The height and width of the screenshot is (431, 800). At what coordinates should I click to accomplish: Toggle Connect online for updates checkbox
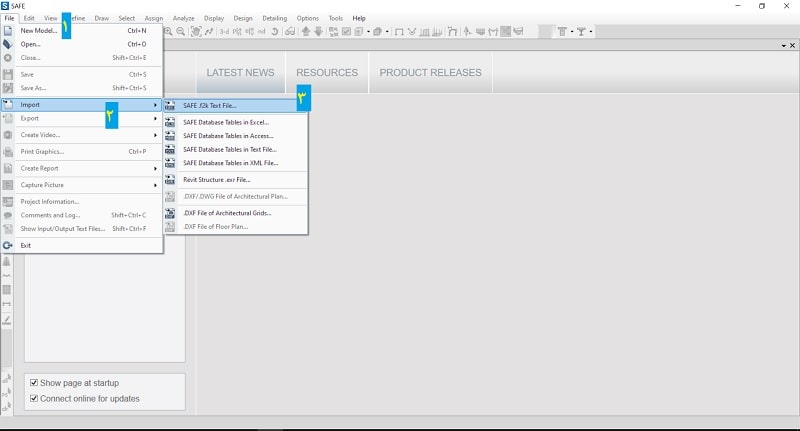34,398
